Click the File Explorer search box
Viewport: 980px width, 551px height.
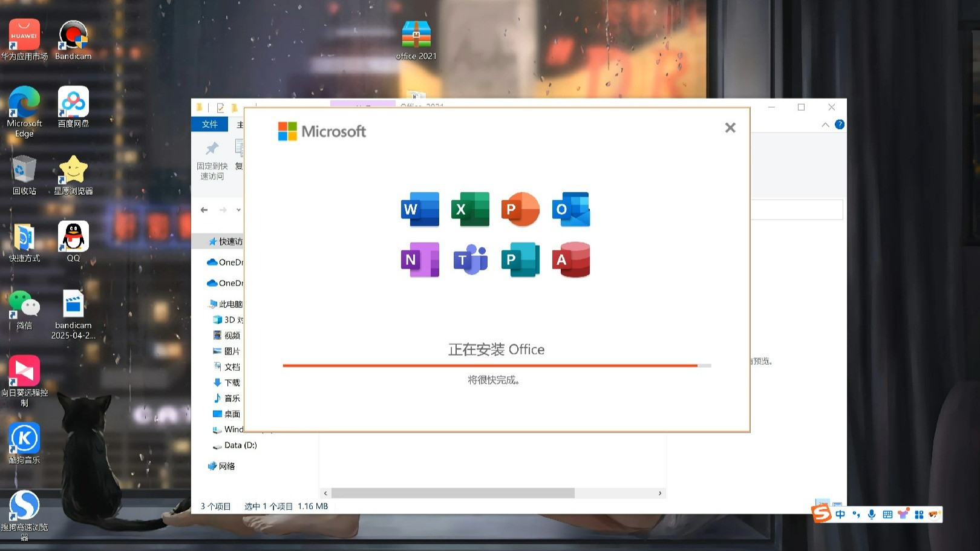coord(797,210)
